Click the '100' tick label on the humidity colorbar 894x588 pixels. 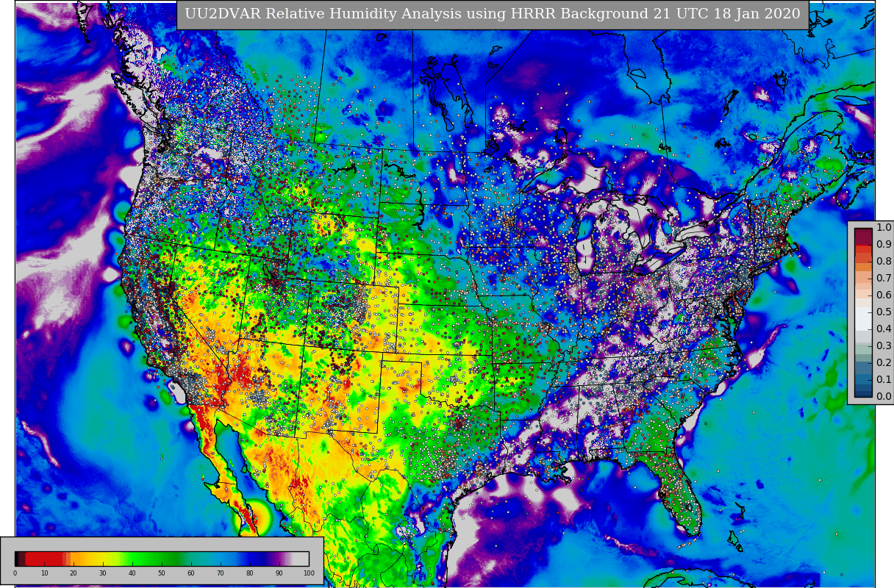[x=309, y=573]
